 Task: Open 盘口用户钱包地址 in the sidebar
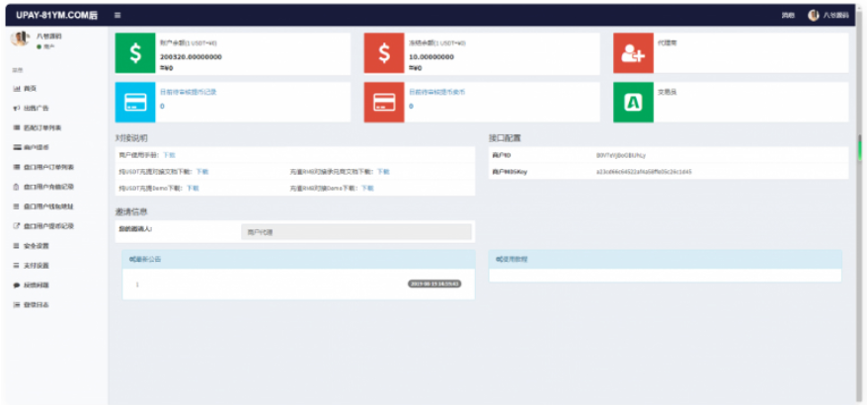point(43,206)
